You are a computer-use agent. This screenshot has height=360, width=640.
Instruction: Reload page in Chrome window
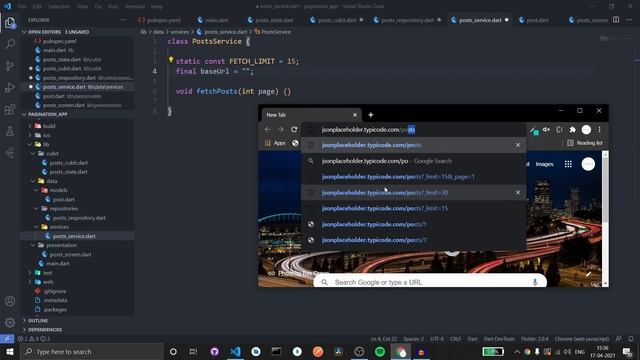coord(294,129)
